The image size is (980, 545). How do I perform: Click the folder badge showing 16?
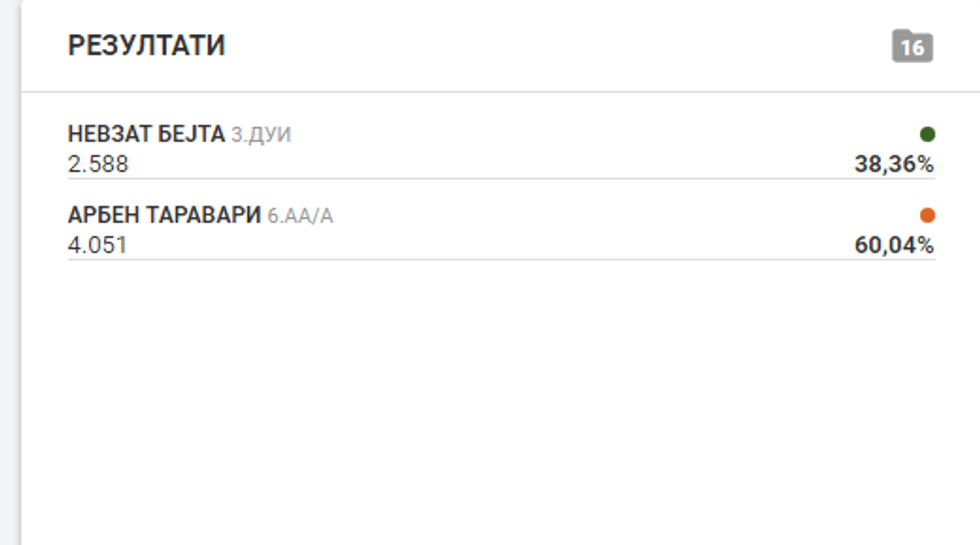[x=912, y=47]
